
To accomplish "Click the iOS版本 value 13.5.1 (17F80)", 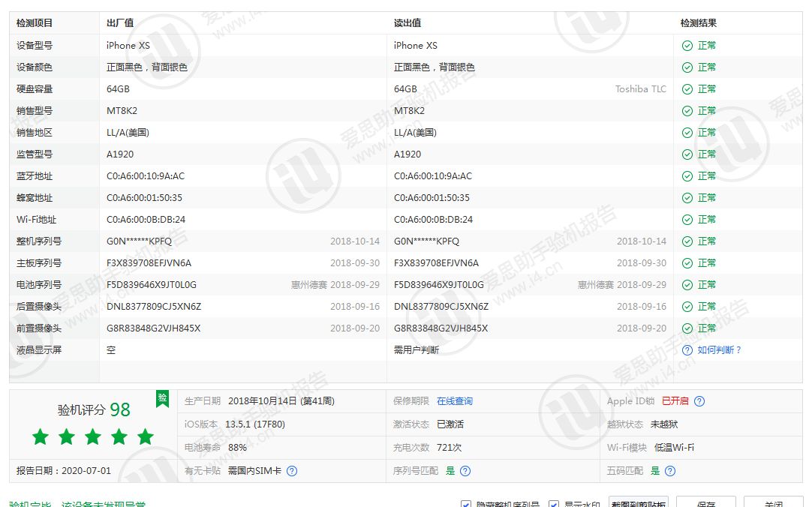I will pos(255,424).
